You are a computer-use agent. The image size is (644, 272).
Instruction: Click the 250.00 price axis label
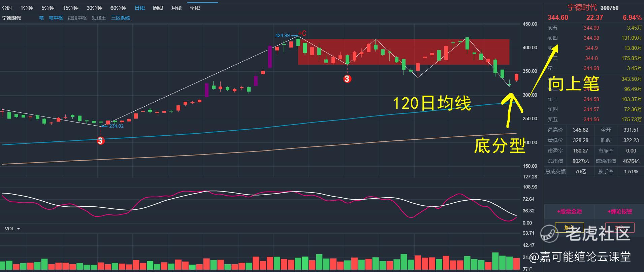point(530,118)
